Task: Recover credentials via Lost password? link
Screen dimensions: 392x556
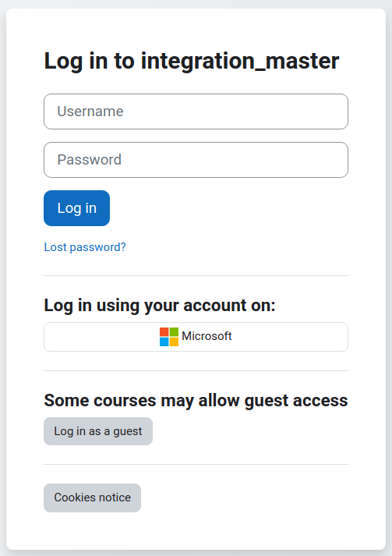Action: (x=85, y=247)
